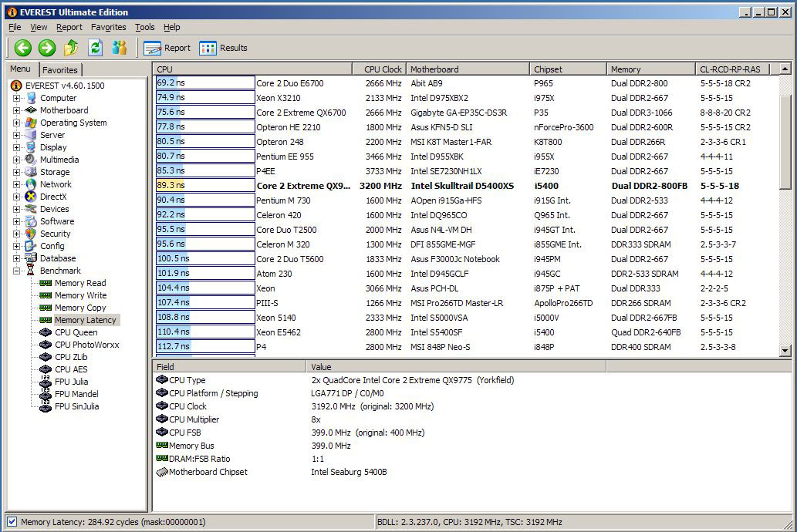Screen dimensions: 797x532
Task: Click the CPU PhotoWorxx chip icon
Action: pyautogui.click(x=46, y=345)
